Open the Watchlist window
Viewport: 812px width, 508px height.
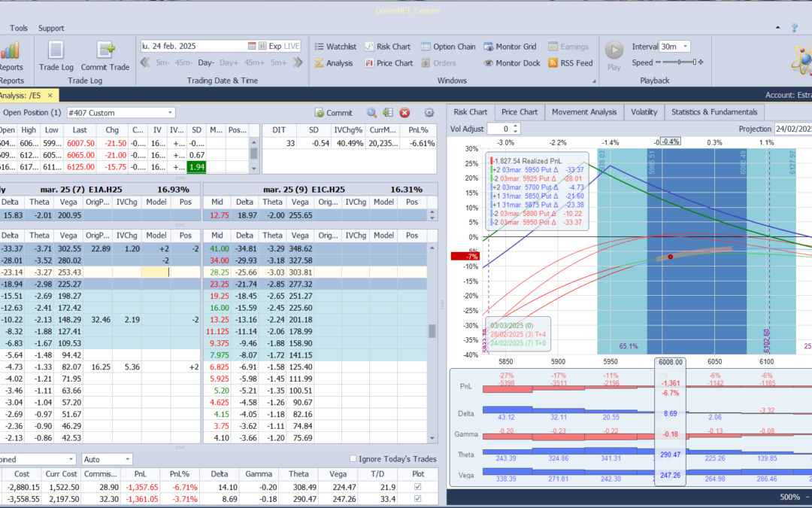coord(335,47)
